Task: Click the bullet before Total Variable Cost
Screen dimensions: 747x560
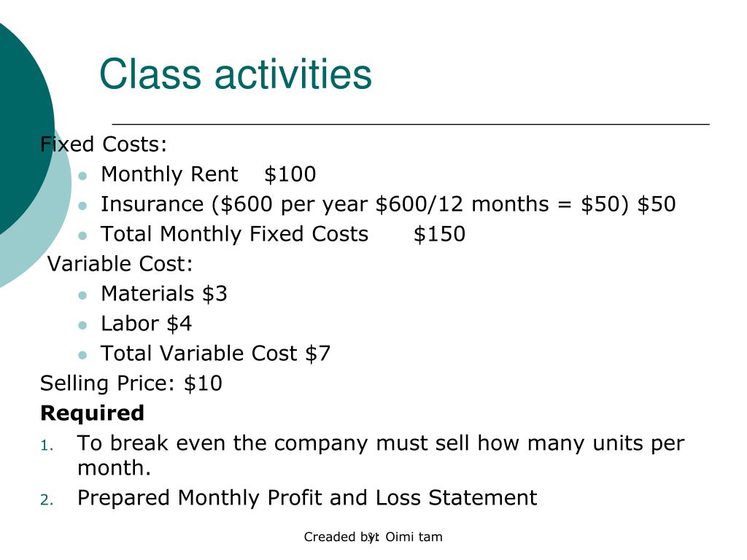Action: [x=82, y=355]
